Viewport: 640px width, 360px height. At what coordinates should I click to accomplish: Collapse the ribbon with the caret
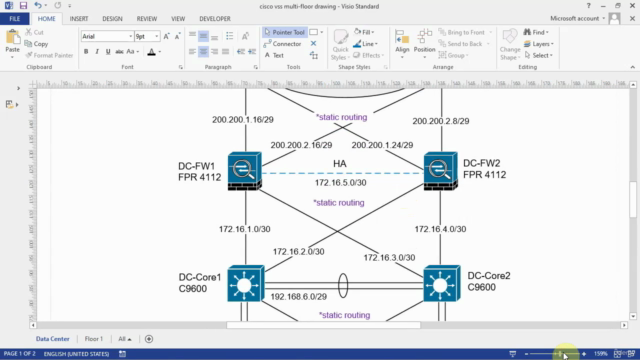tap(633, 67)
